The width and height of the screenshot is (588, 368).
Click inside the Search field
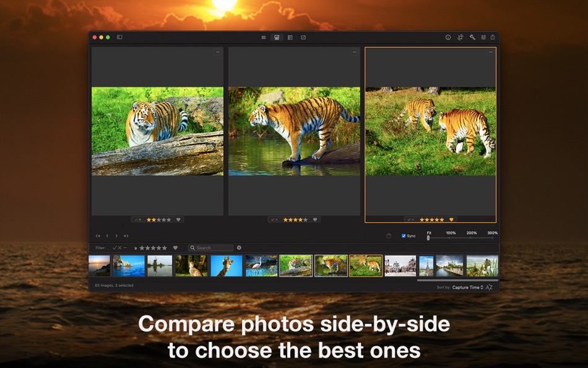(210, 247)
